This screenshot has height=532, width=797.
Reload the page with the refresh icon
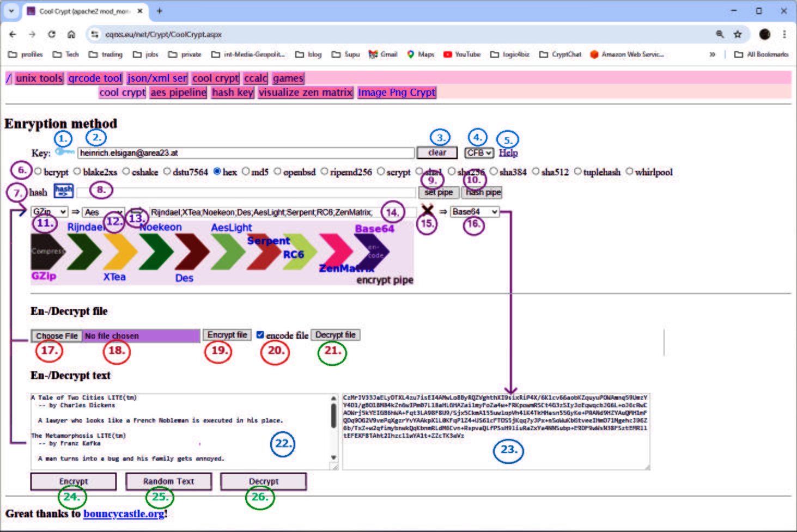(x=52, y=34)
